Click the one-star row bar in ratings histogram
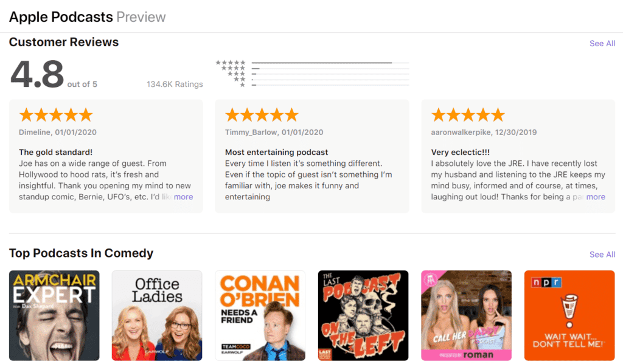The width and height of the screenshot is (623, 364). [330, 85]
